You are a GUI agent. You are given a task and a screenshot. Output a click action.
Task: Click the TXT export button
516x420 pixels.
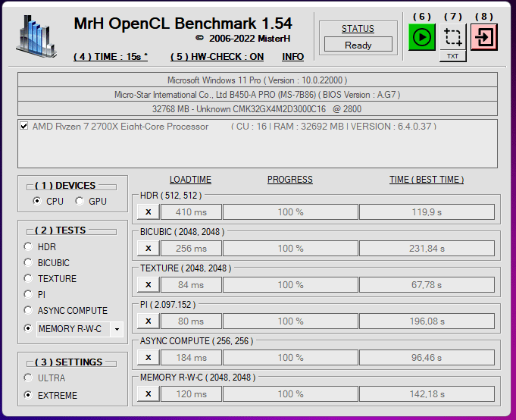[x=453, y=56]
